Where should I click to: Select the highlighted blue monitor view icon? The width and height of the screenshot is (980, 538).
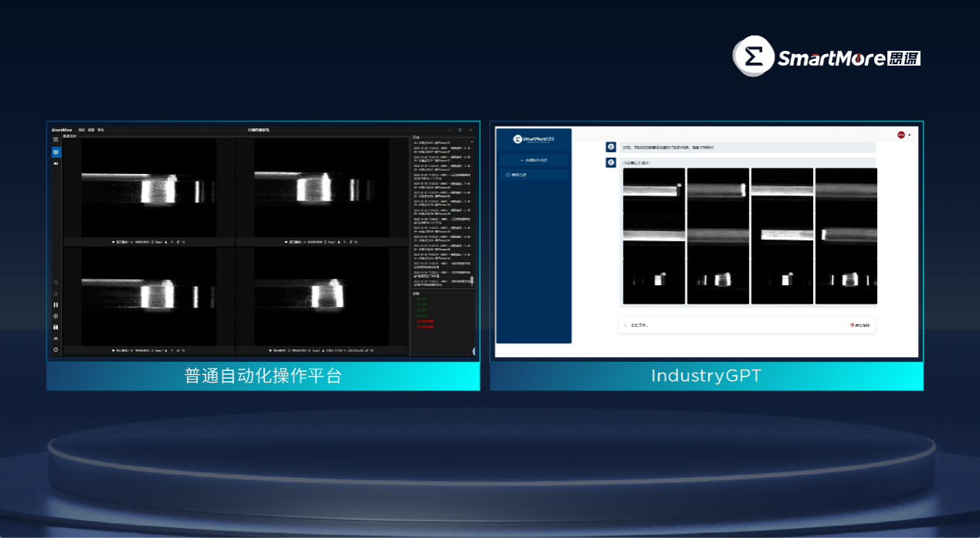56,152
